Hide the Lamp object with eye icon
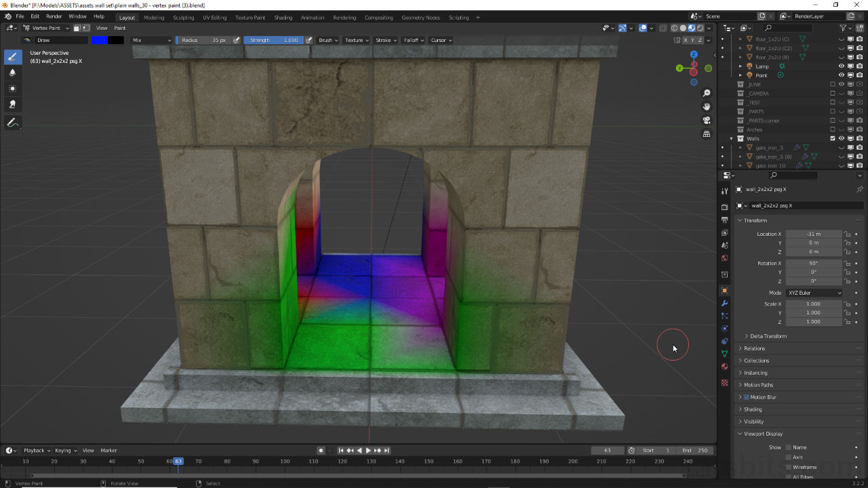 point(842,66)
